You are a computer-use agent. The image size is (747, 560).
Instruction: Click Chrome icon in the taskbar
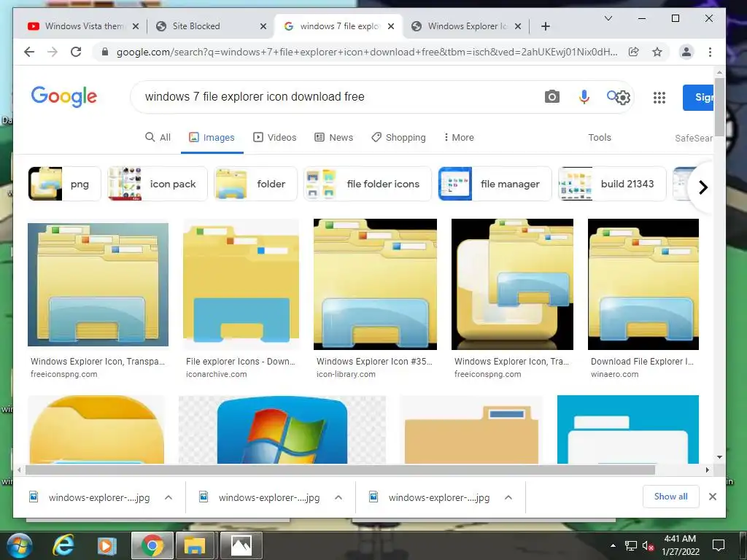(x=152, y=545)
